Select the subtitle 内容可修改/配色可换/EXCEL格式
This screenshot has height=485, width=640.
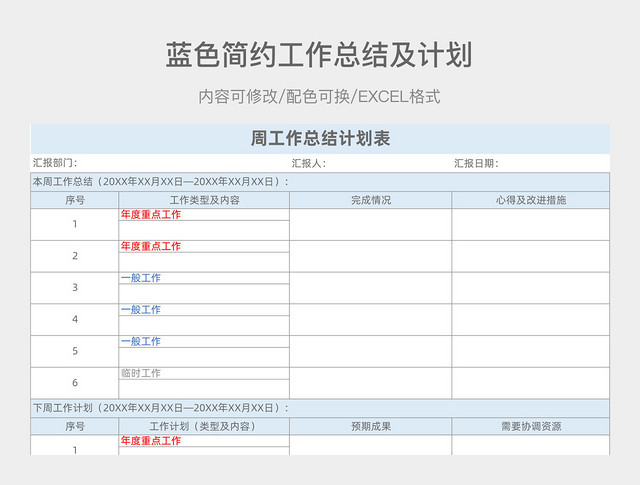tap(319, 97)
